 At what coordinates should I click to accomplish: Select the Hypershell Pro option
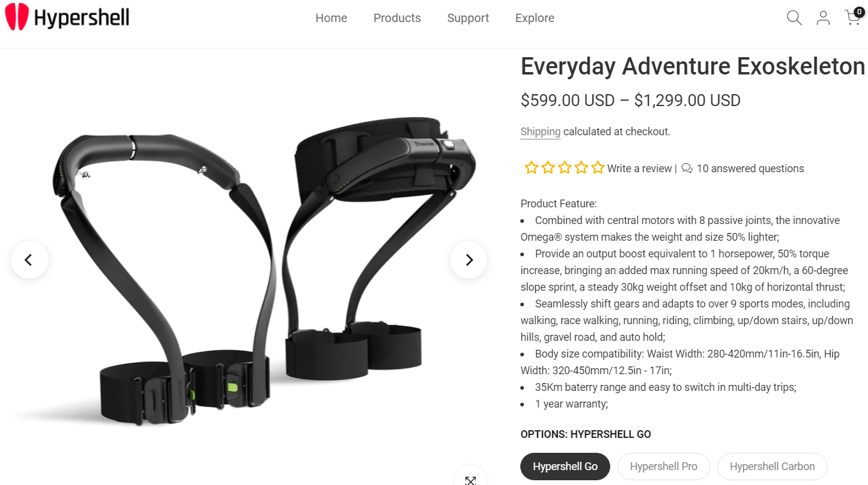(x=663, y=467)
